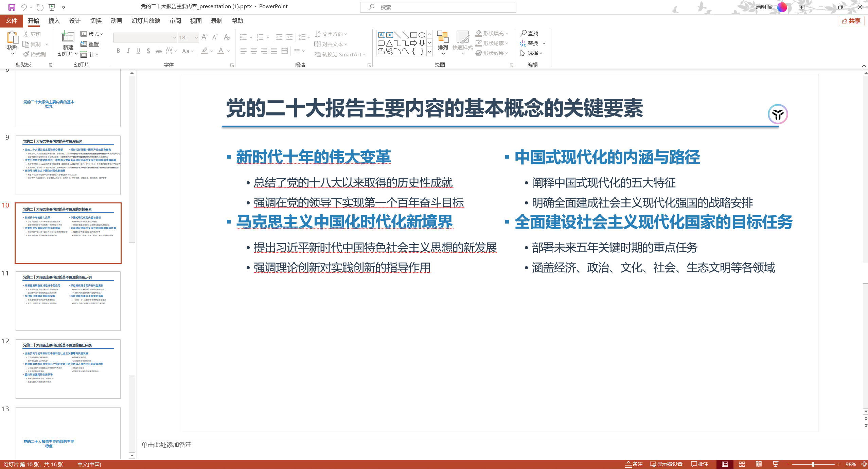This screenshot has width=868, height=469.
Task: Toggle the Comments pane button
Action: pos(699,464)
